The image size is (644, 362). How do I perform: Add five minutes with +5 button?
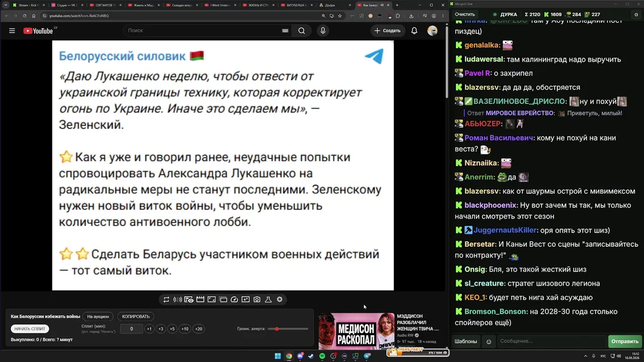[x=172, y=329]
